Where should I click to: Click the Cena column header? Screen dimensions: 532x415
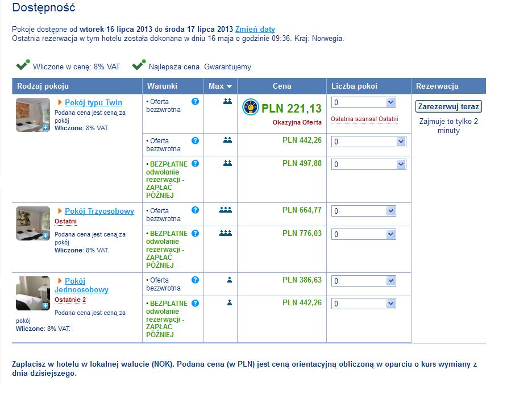(282, 86)
